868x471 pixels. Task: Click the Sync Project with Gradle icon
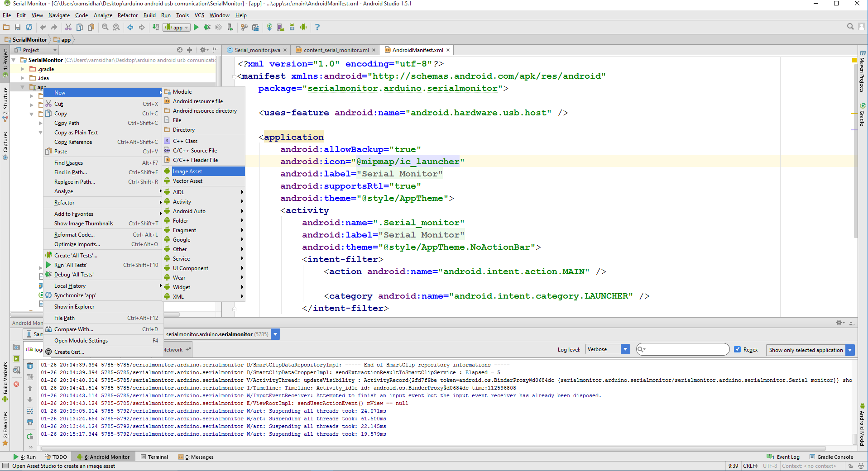[269, 27]
